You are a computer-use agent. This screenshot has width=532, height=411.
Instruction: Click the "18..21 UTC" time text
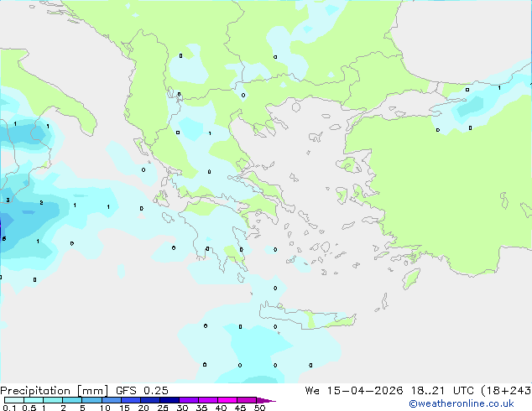443,391
